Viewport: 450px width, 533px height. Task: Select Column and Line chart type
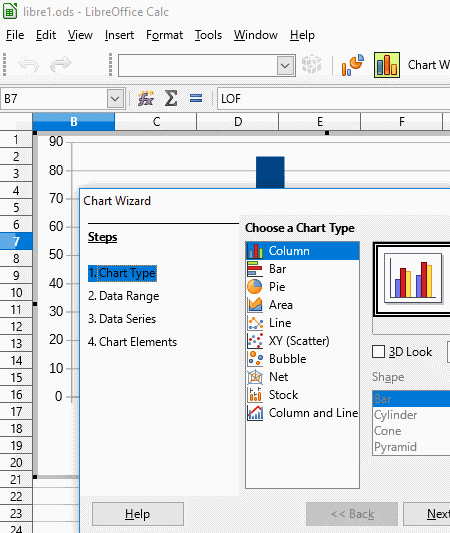[x=302, y=413]
